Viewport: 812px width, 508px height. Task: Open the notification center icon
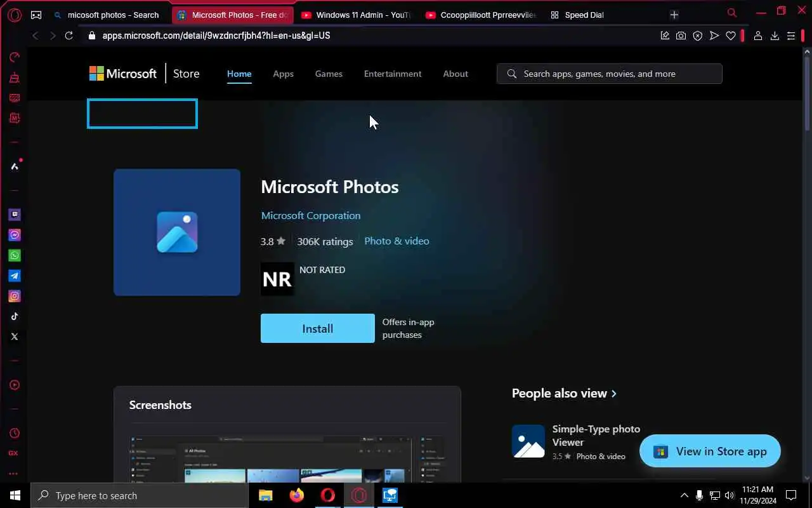click(791, 495)
